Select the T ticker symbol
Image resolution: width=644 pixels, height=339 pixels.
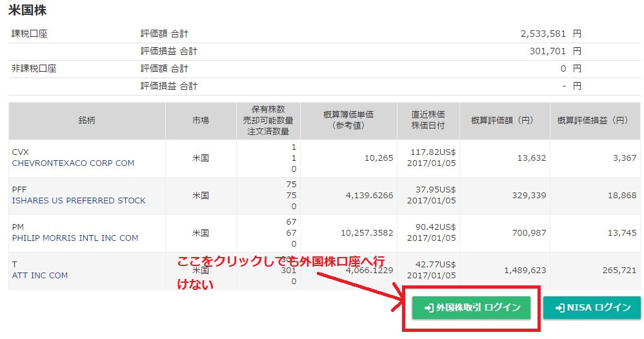click(x=14, y=264)
